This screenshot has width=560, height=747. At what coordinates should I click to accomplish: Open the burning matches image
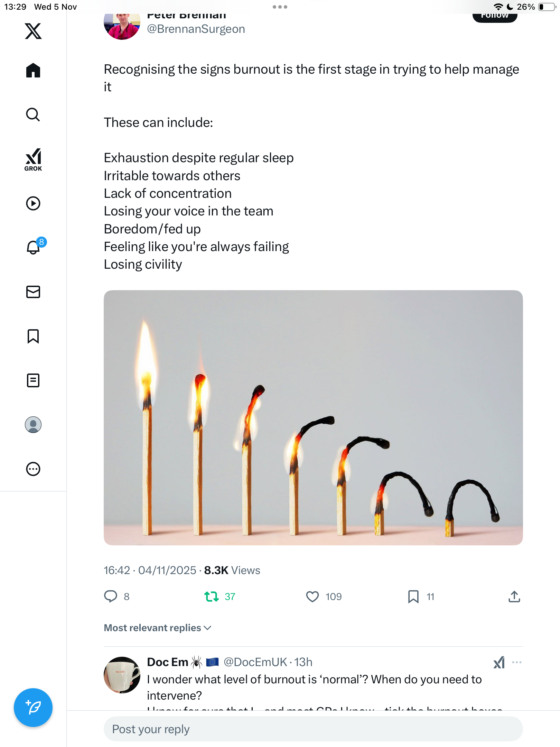(313, 417)
